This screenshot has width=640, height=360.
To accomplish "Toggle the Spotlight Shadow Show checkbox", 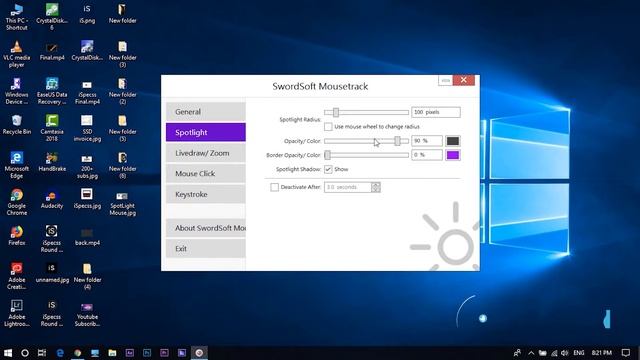I will [328, 169].
